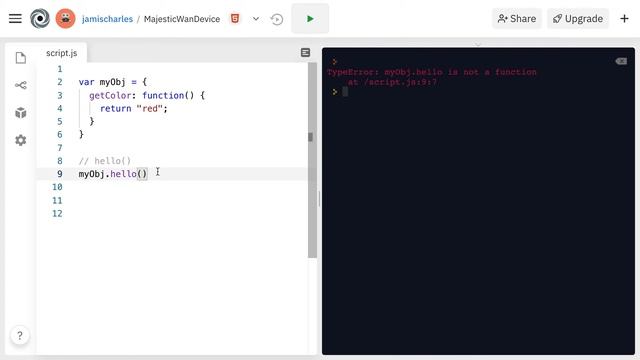The width and height of the screenshot is (640, 360).
Task: Select the script.js tab
Action: click(x=62, y=53)
